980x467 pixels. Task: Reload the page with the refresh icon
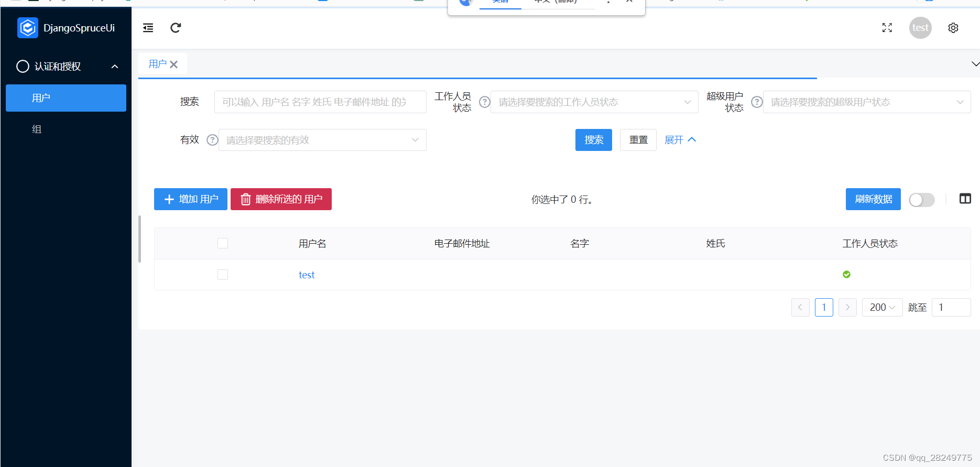tap(176, 28)
